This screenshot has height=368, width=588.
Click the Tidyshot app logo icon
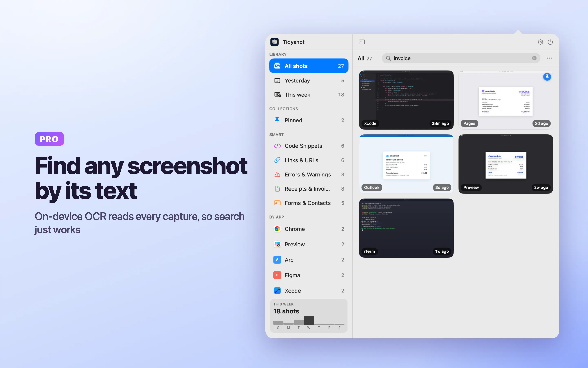tap(274, 42)
